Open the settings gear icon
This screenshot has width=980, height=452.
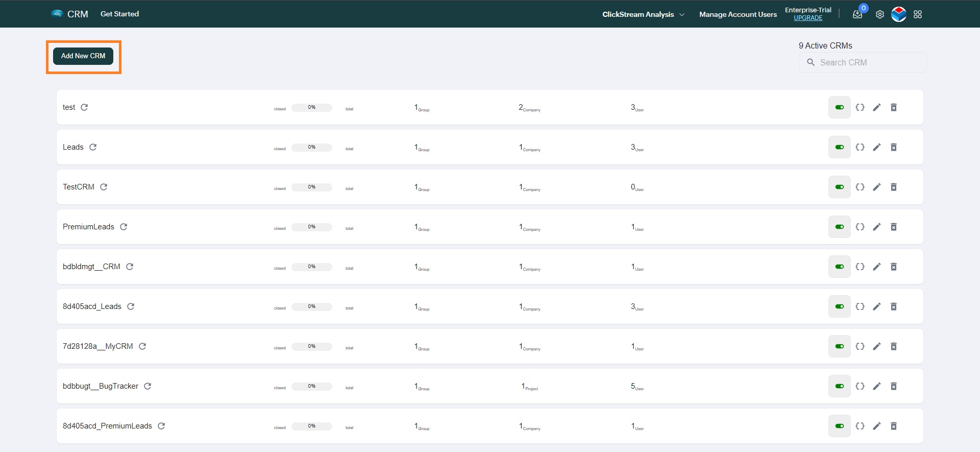tap(880, 14)
